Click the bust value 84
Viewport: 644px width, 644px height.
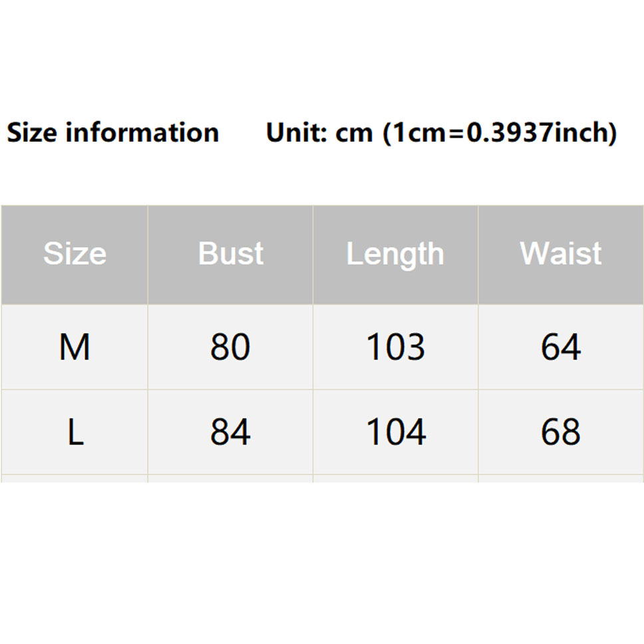[x=230, y=432]
